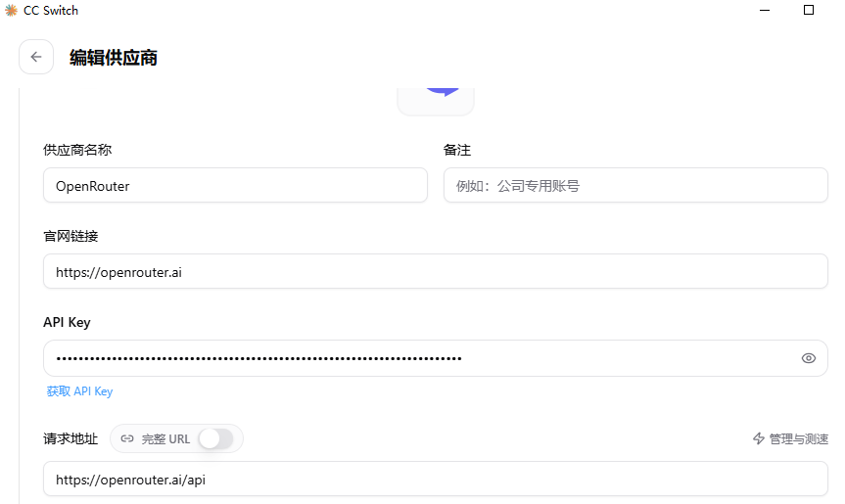Click the CC Switch app logo
845x504 pixels.
(x=11, y=11)
